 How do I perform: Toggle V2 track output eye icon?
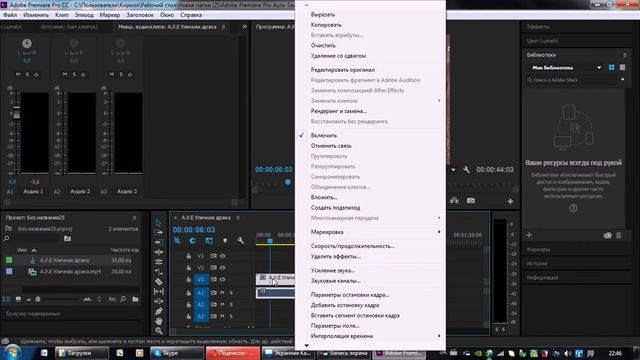pos(223,268)
